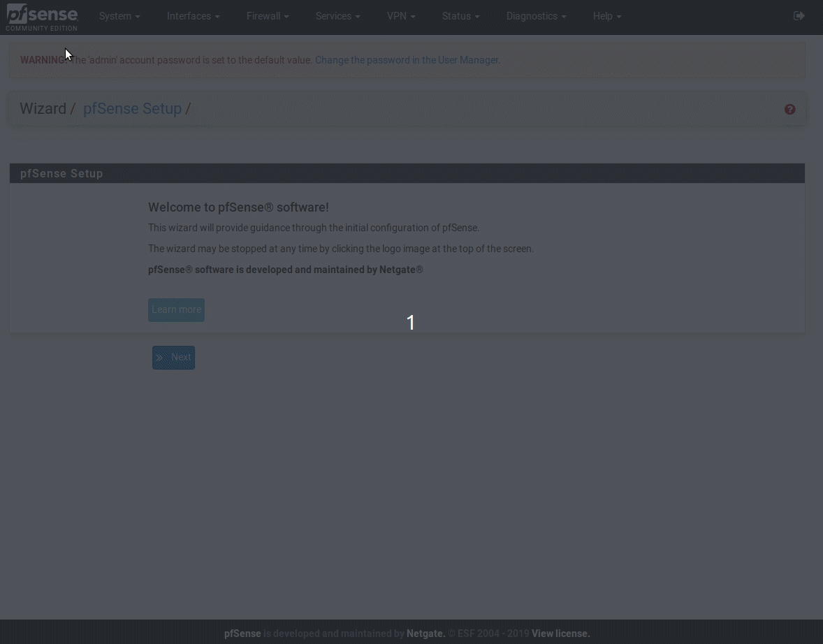The width and height of the screenshot is (823, 644).
Task: Click the pfSense logo to stop wizard
Action: pyautogui.click(x=41, y=17)
